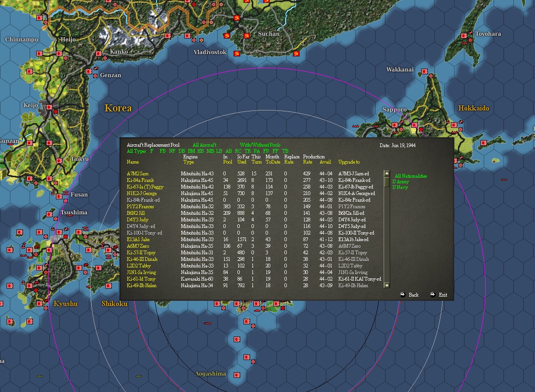Sort by This Turn column header
This screenshot has width=535, height=392.
pos(256,159)
